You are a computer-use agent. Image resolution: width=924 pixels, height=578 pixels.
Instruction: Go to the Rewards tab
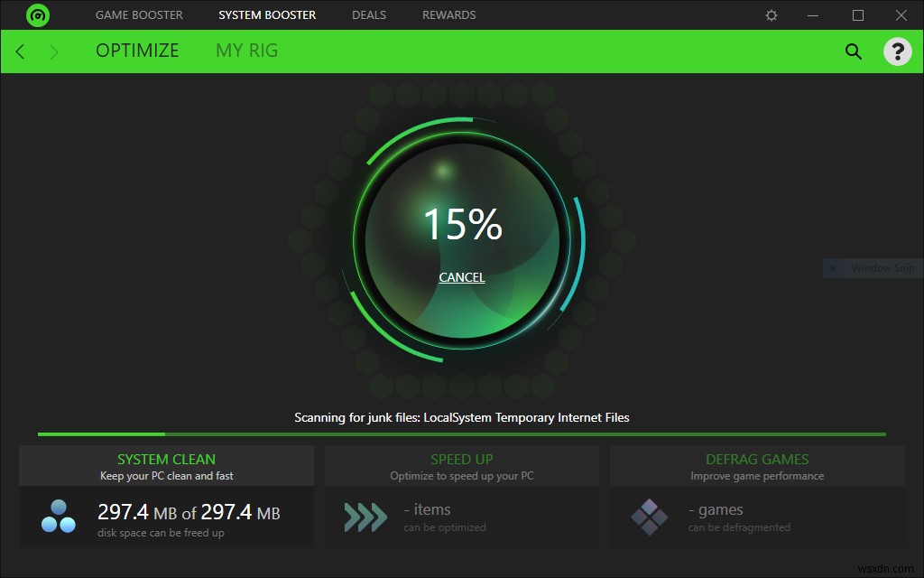[448, 14]
